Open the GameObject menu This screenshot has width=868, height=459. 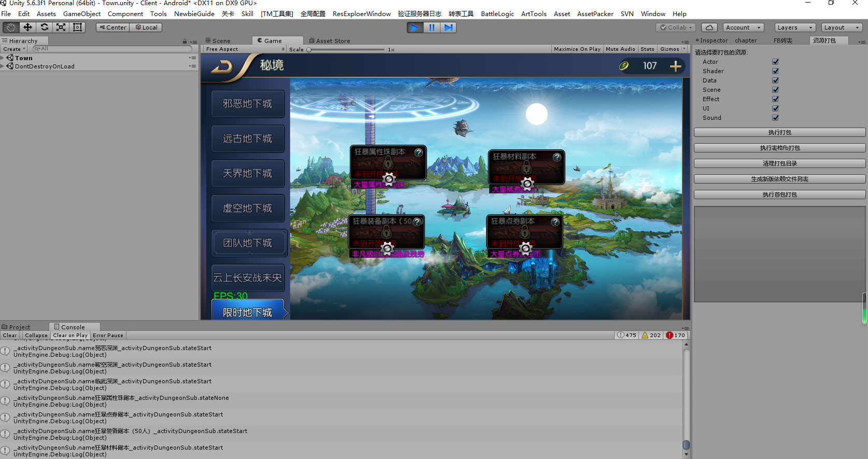[81, 14]
